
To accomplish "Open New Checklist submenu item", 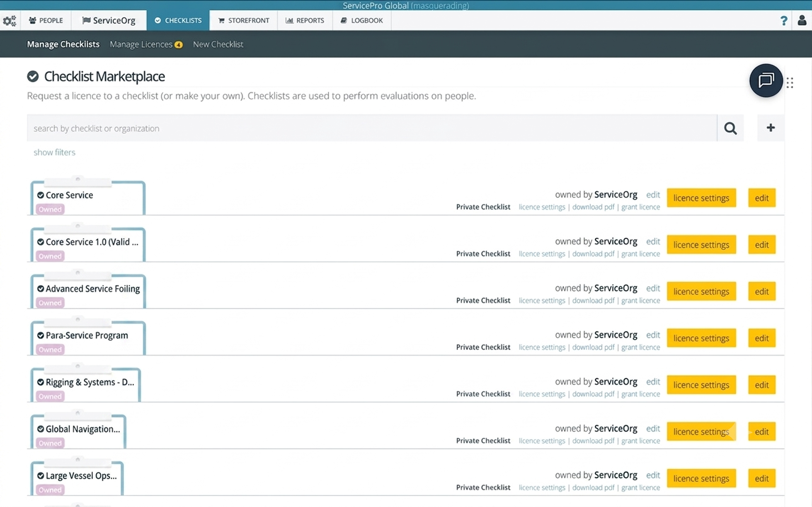I will (218, 44).
